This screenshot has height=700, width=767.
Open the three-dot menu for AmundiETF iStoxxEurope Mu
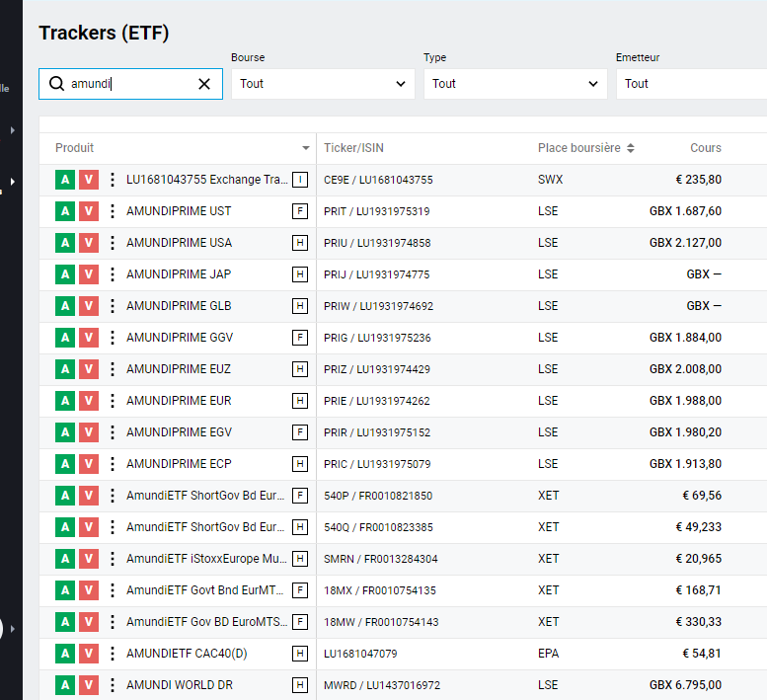tap(113, 559)
